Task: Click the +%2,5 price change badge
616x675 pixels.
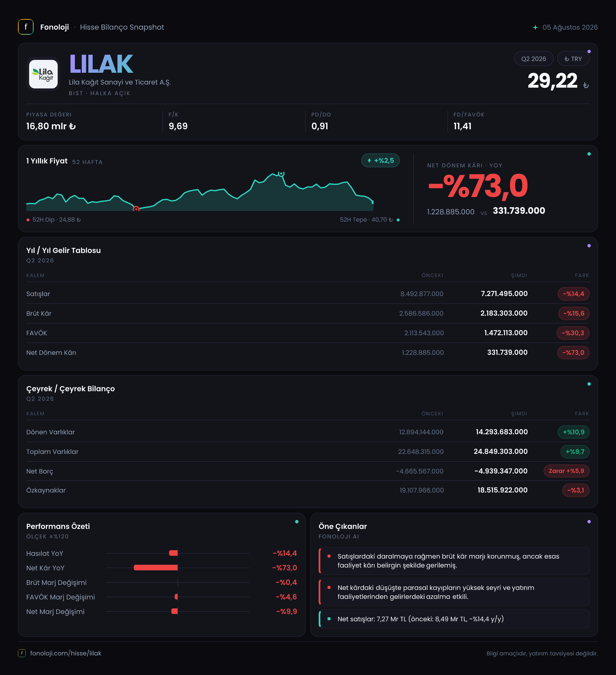Action: pyautogui.click(x=380, y=160)
